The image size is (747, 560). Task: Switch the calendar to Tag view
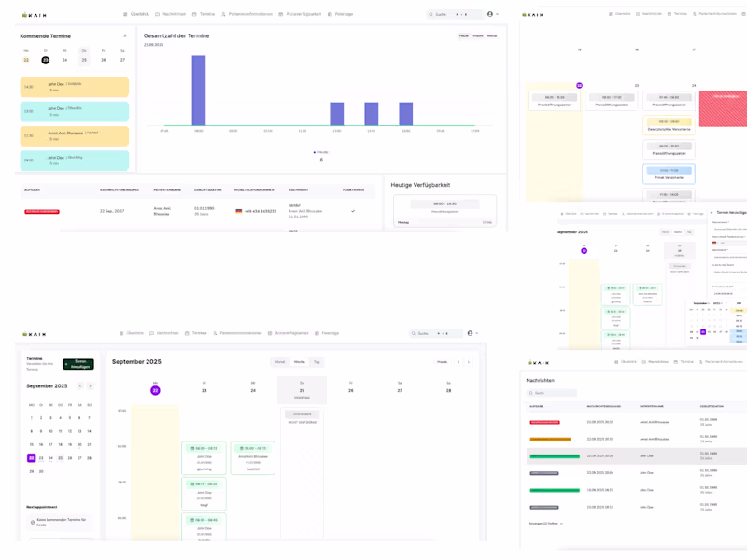pyautogui.click(x=317, y=362)
